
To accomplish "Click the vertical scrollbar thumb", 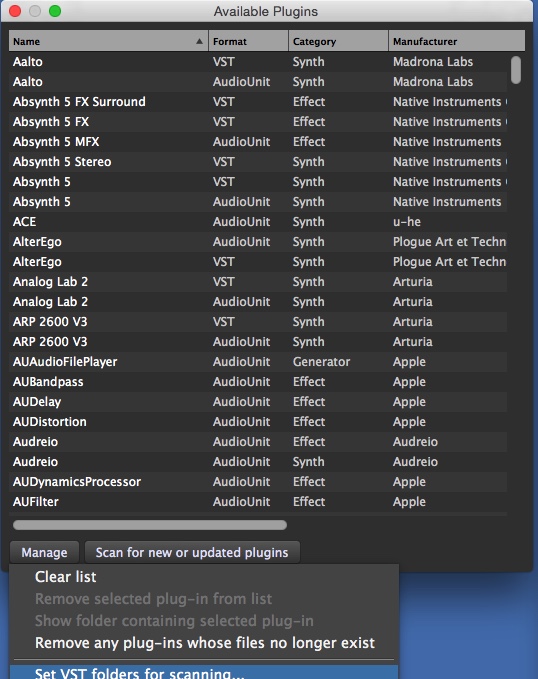I will [515, 70].
